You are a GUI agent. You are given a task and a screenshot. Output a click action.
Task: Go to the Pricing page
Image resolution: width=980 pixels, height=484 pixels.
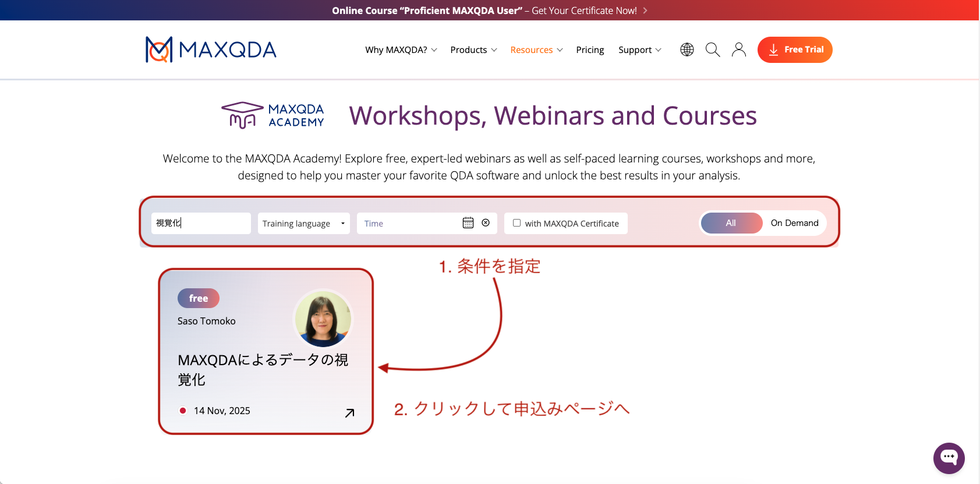coord(590,50)
